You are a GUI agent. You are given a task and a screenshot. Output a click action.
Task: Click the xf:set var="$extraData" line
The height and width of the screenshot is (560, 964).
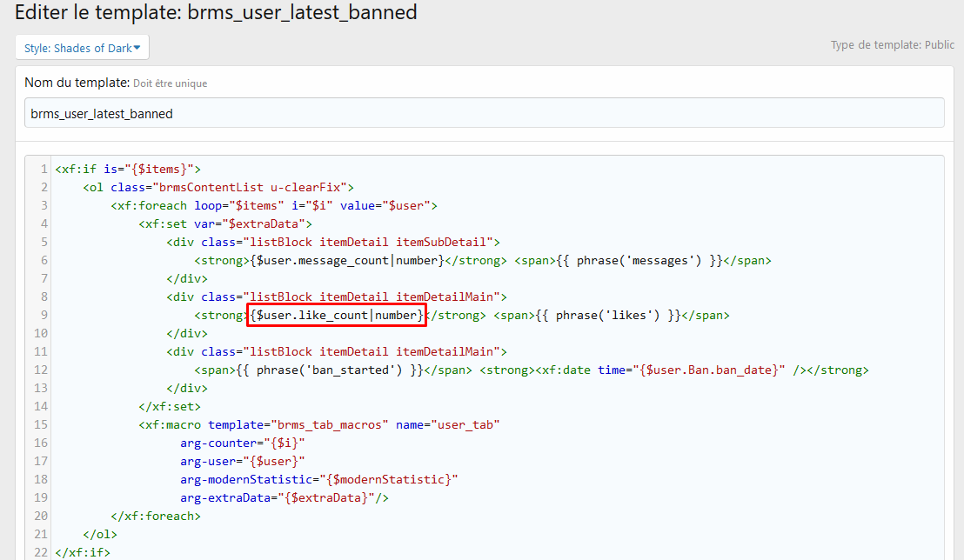225,223
